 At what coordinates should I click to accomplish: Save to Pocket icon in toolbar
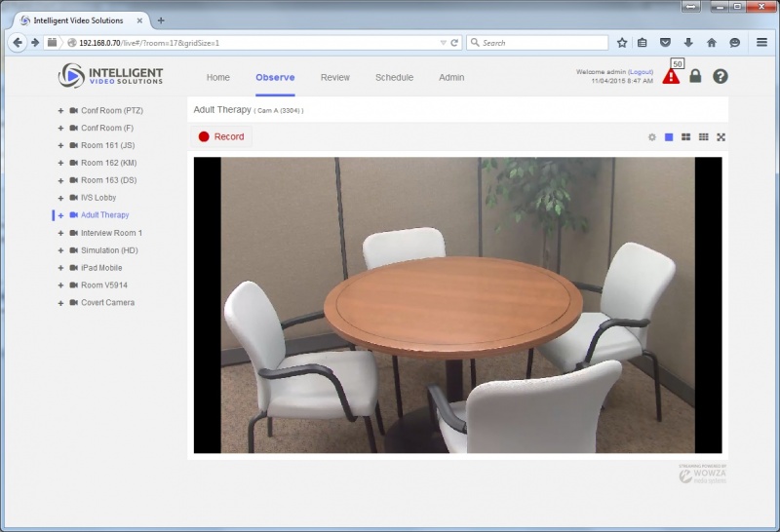tap(665, 43)
